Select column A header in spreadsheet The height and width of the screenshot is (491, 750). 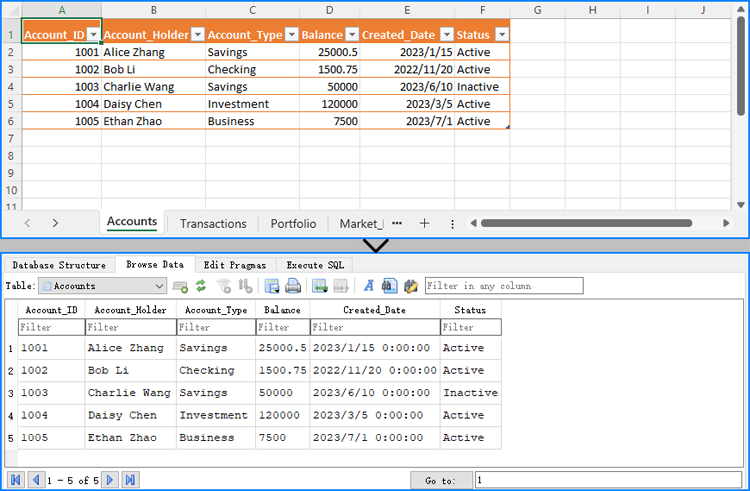pos(62,10)
